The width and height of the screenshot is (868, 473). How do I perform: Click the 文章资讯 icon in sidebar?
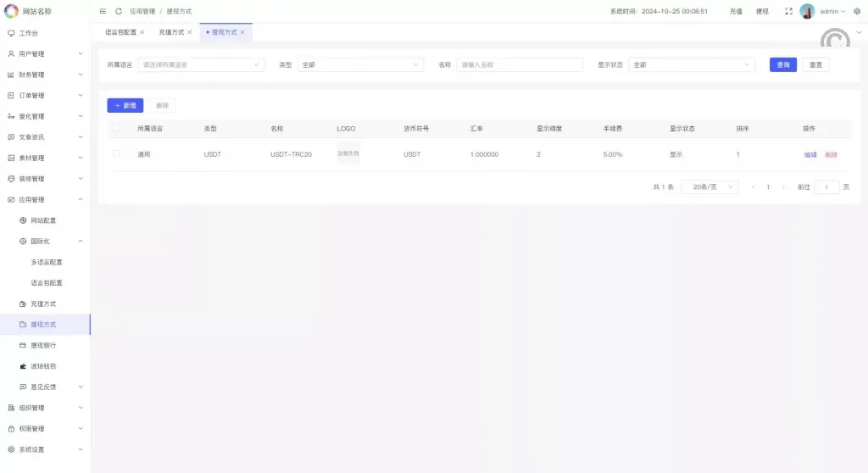pyautogui.click(x=11, y=136)
